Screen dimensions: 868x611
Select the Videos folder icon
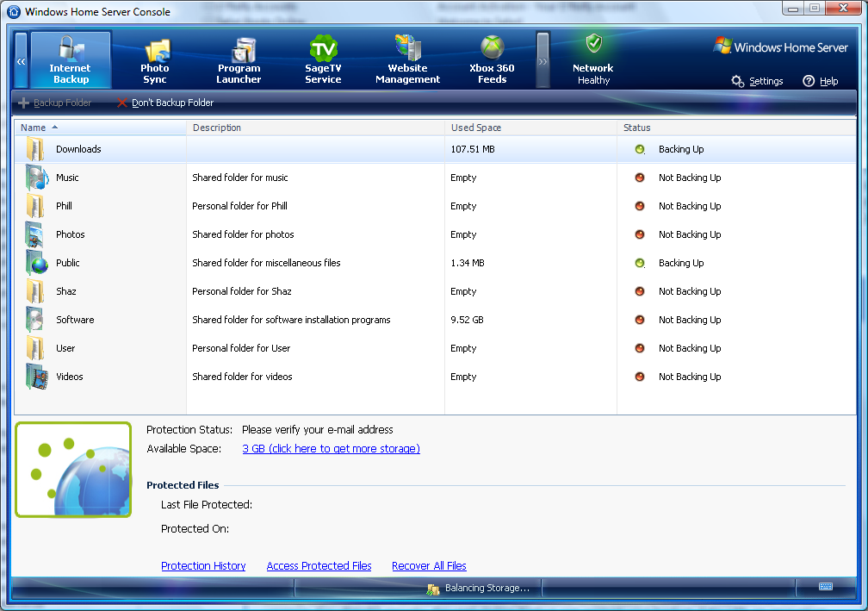coord(36,377)
